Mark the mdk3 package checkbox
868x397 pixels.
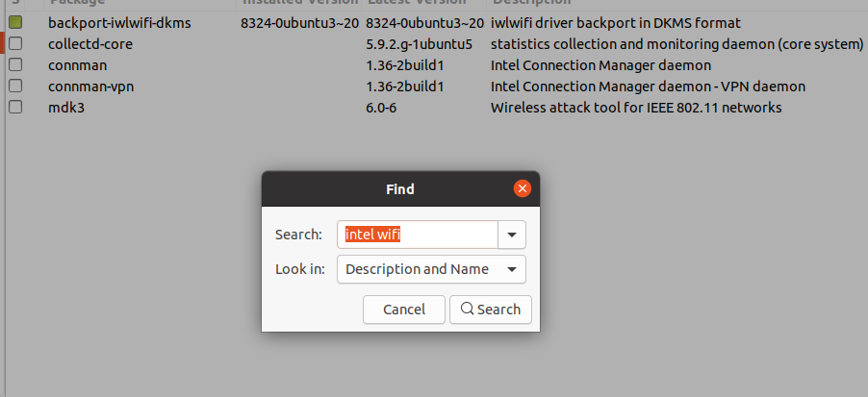15,108
